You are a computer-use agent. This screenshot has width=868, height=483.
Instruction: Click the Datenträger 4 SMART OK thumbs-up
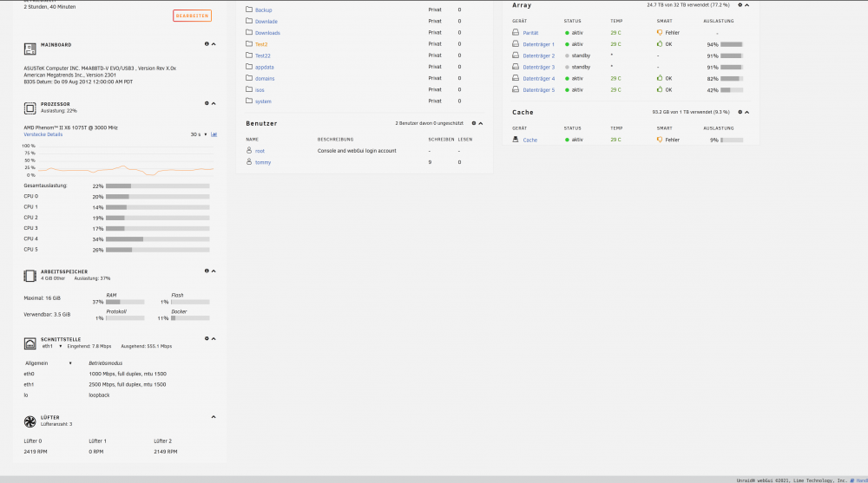(660, 78)
